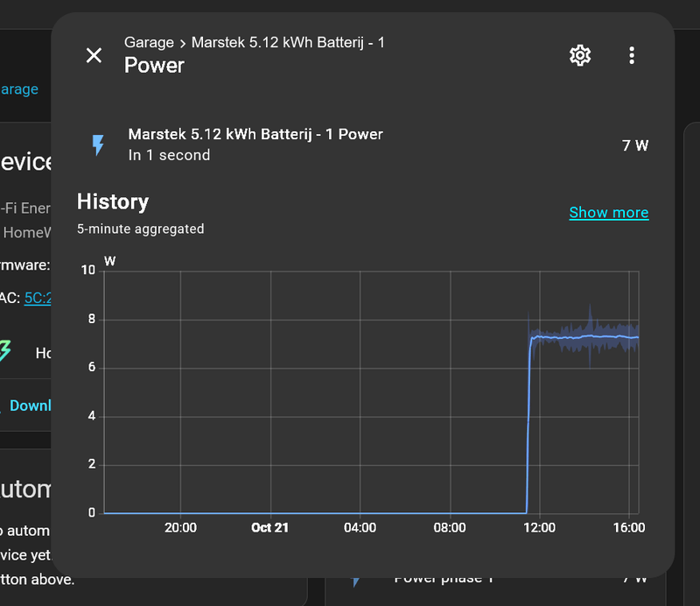Click the Garage link in top-left corner
The image size is (700, 606).
coord(19,88)
